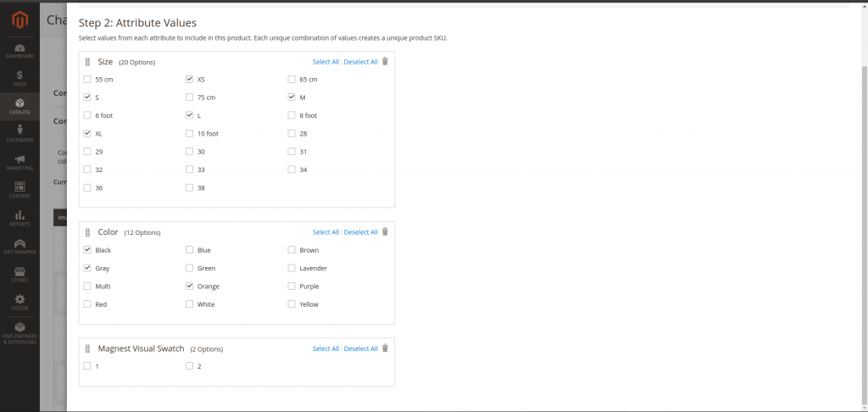The width and height of the screenshot is (868, 412).
Task: Click Deselect All for Color attribute
Action: pos(360,232)
